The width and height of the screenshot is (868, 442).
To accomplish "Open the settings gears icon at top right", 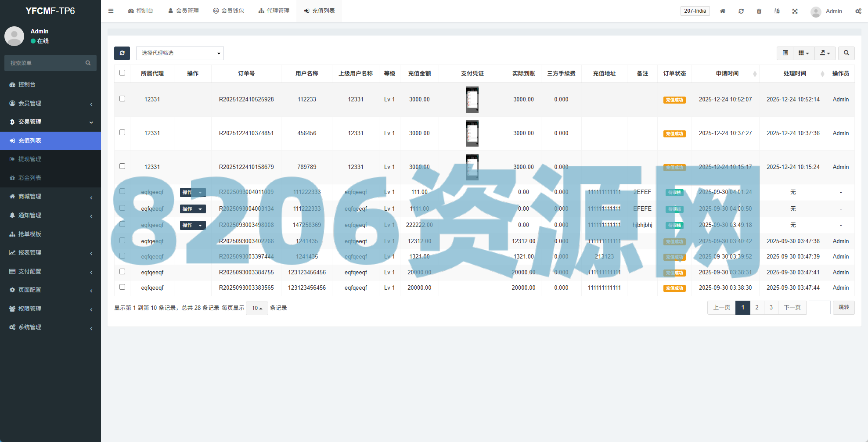I will click(x=858, y=11).
